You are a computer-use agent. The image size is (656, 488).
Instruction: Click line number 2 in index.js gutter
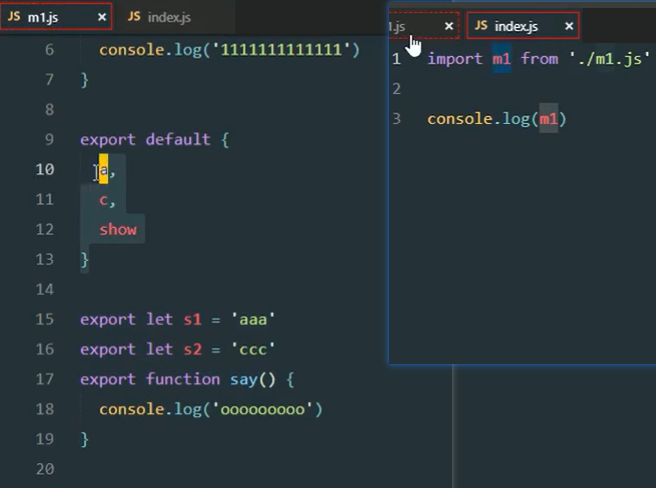397,89
